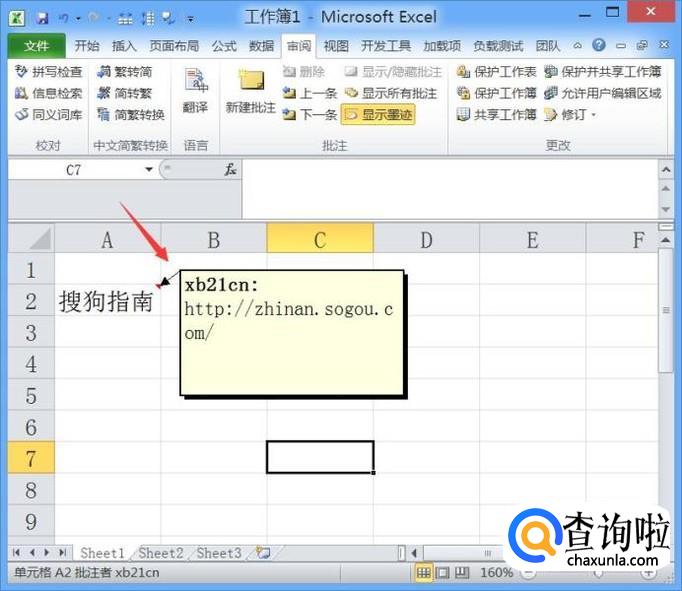Click the comment box with zhinan.sogou.com URL

click(292, 333)
